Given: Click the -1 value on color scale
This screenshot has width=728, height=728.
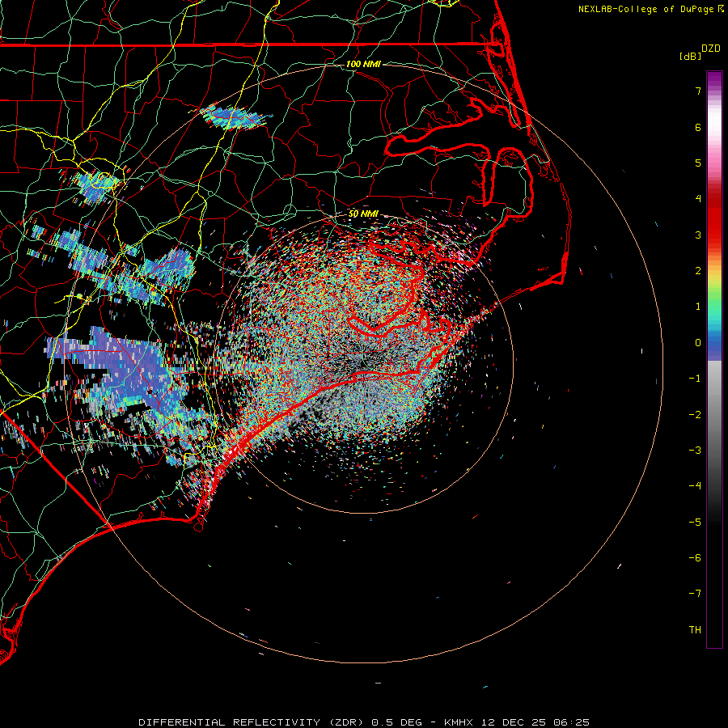Looking at the screenshot, I should (695, 379).
